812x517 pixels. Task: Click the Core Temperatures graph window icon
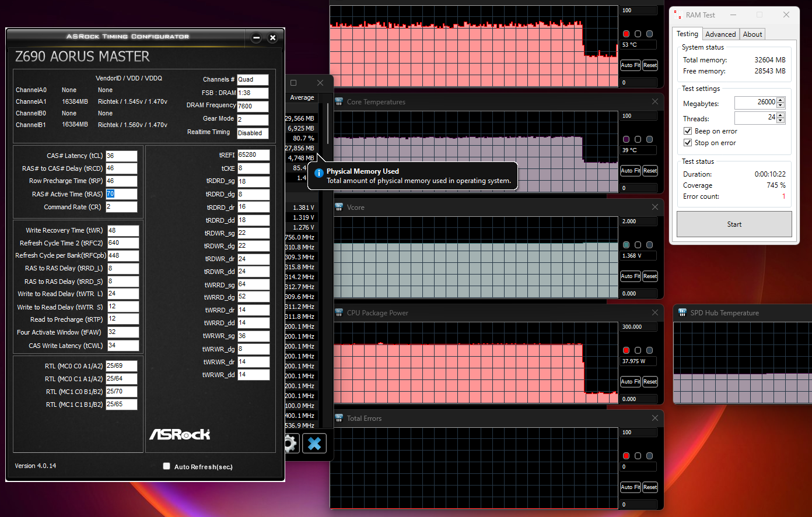339,102
